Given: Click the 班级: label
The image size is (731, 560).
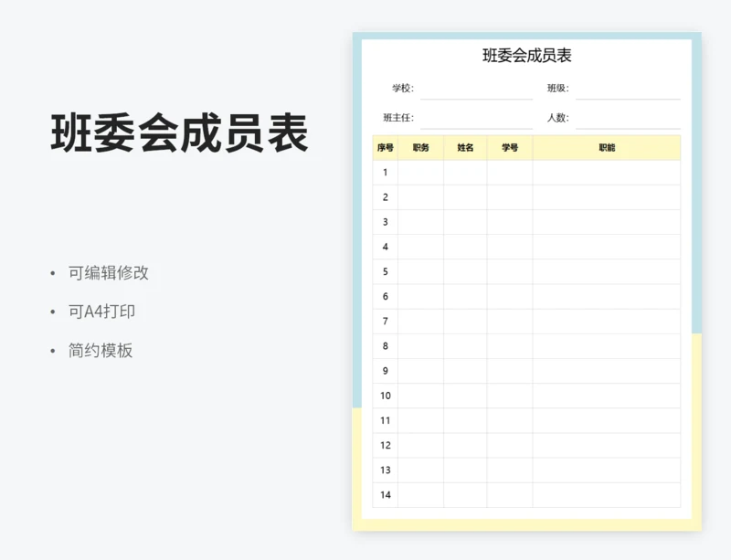Looking at the screenshot, I should 558,88.
